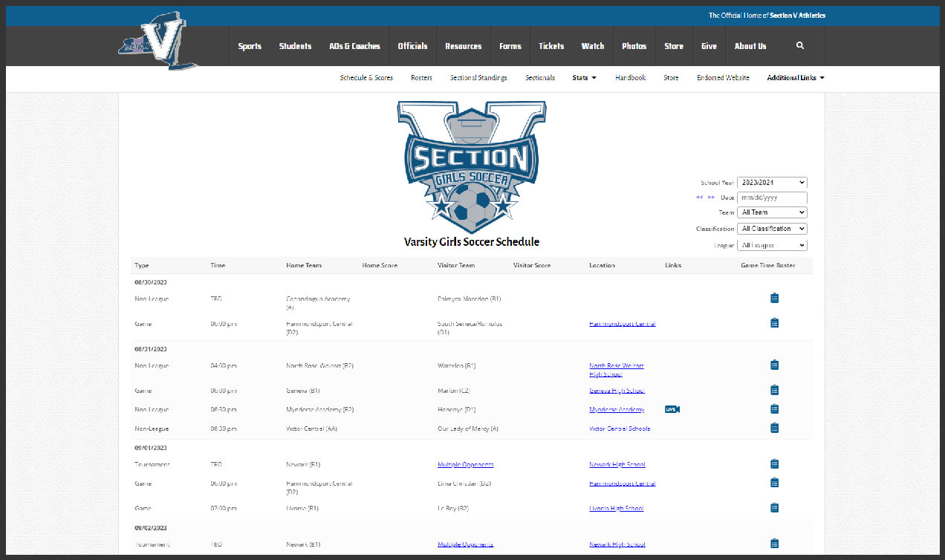Image resolution: width=945 pixels, height=560 pixels.
Task: Open the School Year dropdown
Action: pyautogui.click(x=772, y=183)
